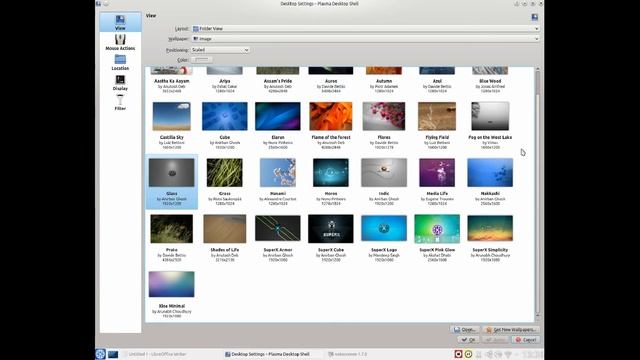Open the application launcher in the taskbar
This screenshot has height=360, width=640.
[x=100, y=354]
